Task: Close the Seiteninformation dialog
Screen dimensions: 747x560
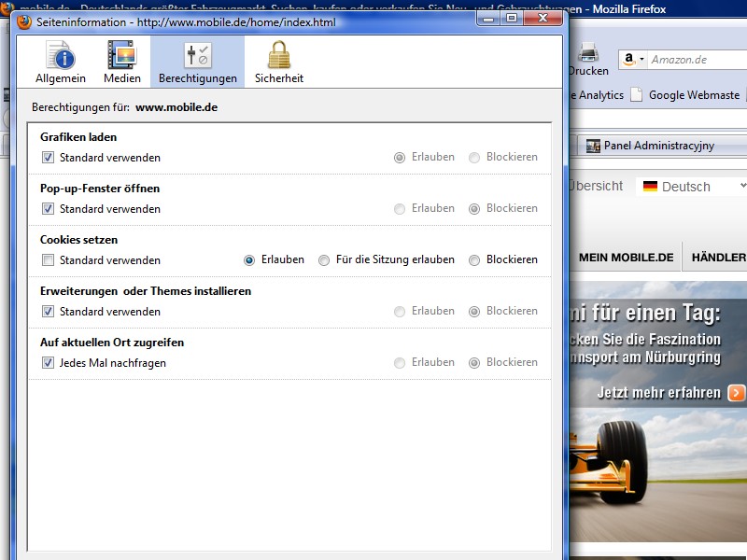Action: (543, 18)
